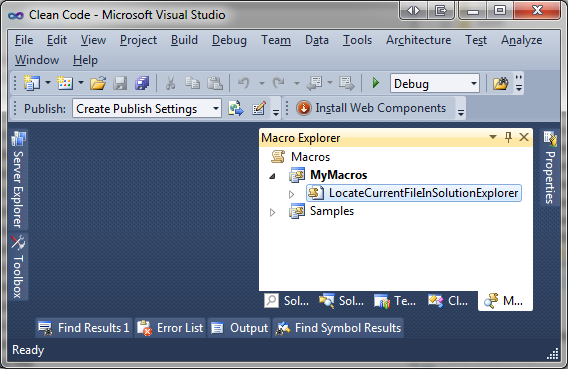Image resolution: width=568 pixels, height=369 pixels.
Task: Select the Macros root node
Action: pyautogui.click(x=310, y=157)
